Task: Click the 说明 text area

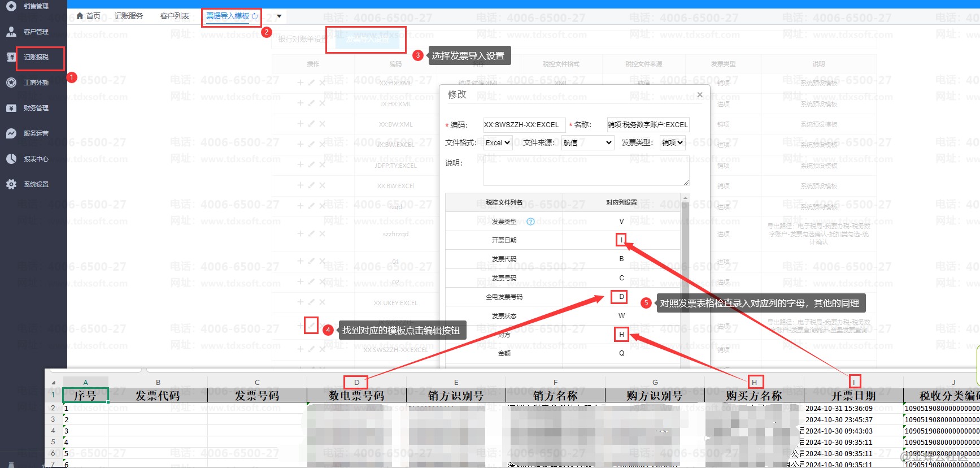Action: click(x=586, y=171)
